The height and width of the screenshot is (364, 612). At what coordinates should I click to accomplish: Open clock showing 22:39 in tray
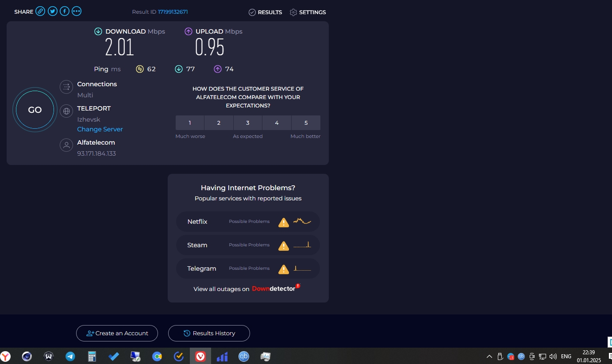point(589,356)
